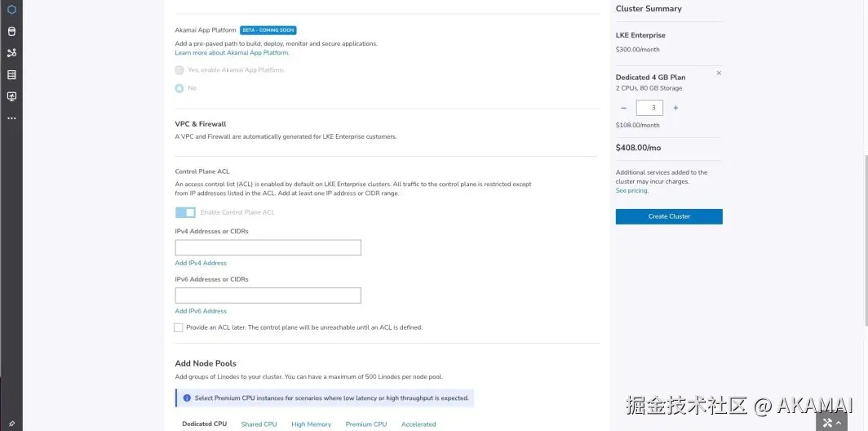Open the Databases cylinder sidebar icon
868x431 pixels.
[11, 32]
